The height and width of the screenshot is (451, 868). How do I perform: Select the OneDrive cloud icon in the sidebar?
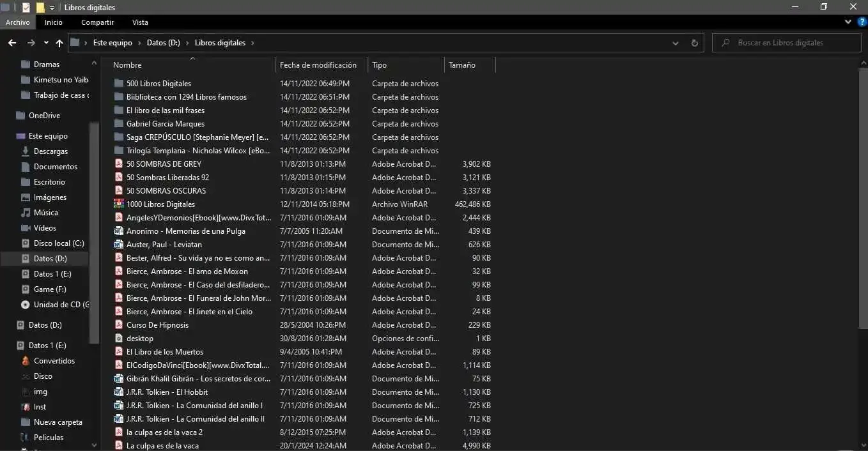pos(20,116)
